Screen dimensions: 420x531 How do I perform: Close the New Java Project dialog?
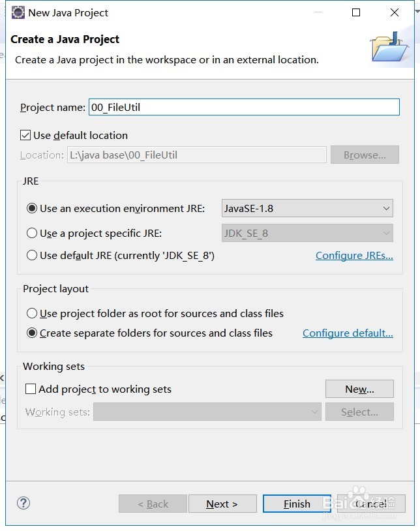pos(395,12)
